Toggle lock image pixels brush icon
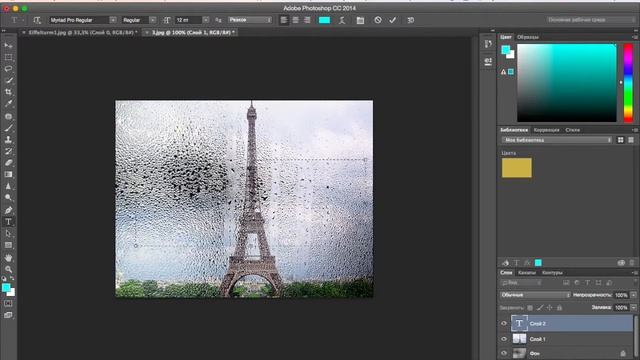 [x=540, y=308]
